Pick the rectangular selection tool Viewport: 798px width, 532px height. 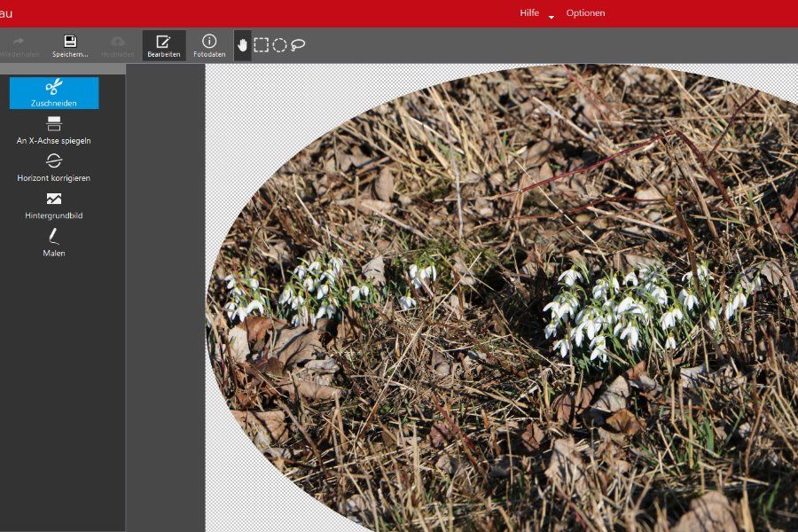[x=261, y=45]
